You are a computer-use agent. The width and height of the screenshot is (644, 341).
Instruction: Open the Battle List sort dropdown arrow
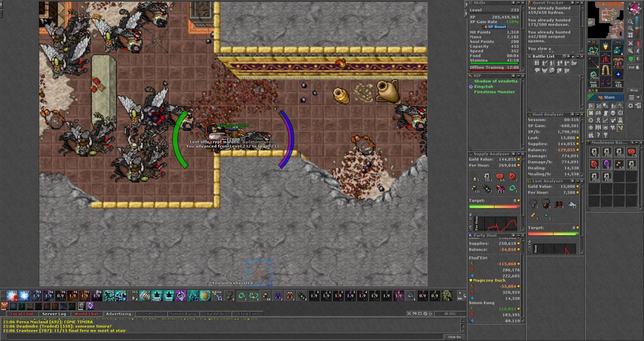(573, 57)
